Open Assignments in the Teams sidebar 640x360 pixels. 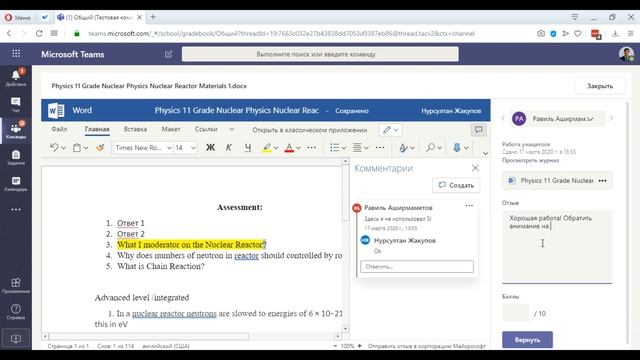16,157
